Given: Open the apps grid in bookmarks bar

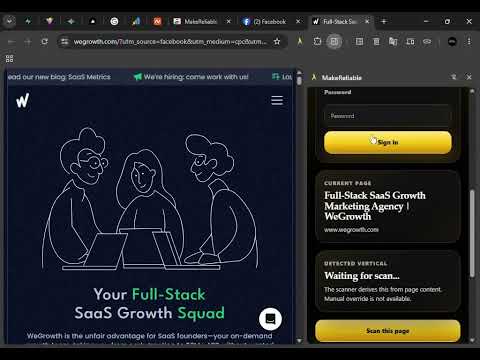Looking at the screenshot, I should tap(9, 59).
